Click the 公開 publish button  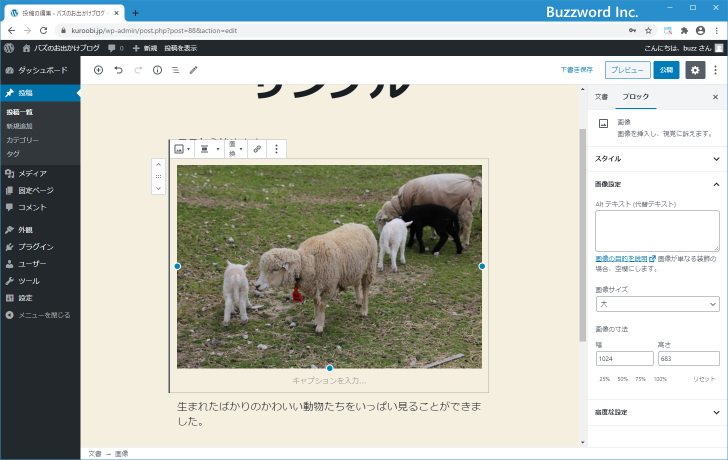(x=666, y=70)
